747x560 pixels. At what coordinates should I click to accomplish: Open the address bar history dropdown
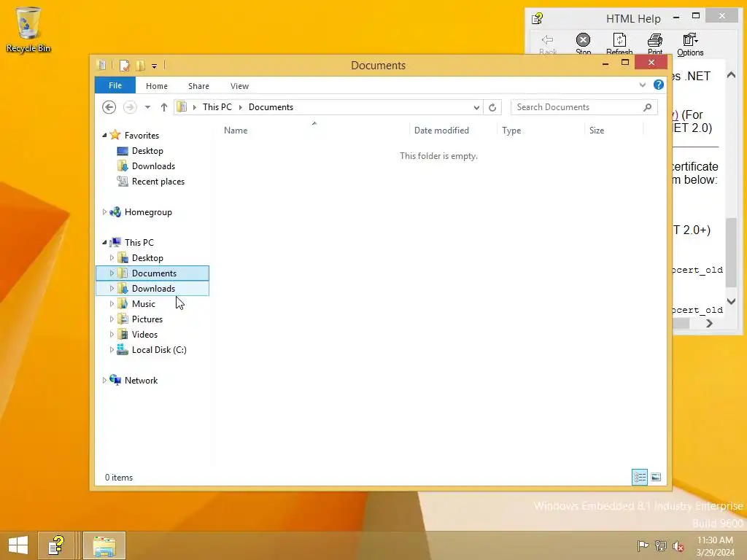(476, 108)
